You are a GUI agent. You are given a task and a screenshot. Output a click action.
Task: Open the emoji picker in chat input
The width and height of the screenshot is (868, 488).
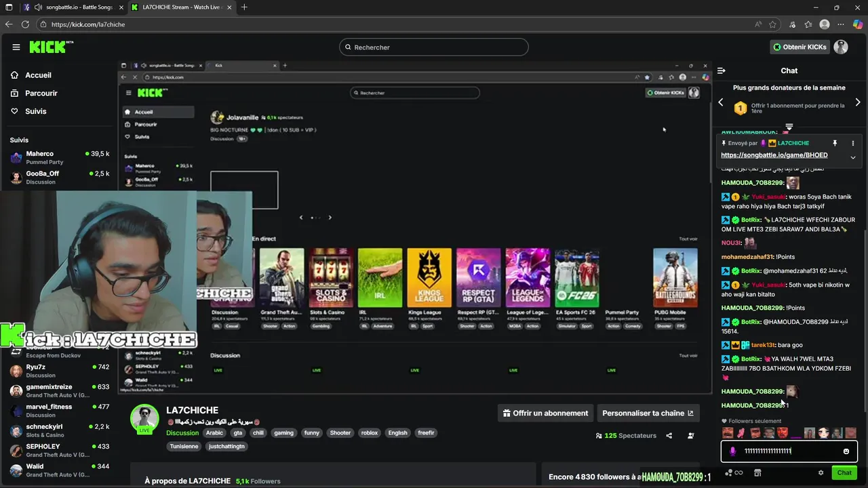click(846, 451)
